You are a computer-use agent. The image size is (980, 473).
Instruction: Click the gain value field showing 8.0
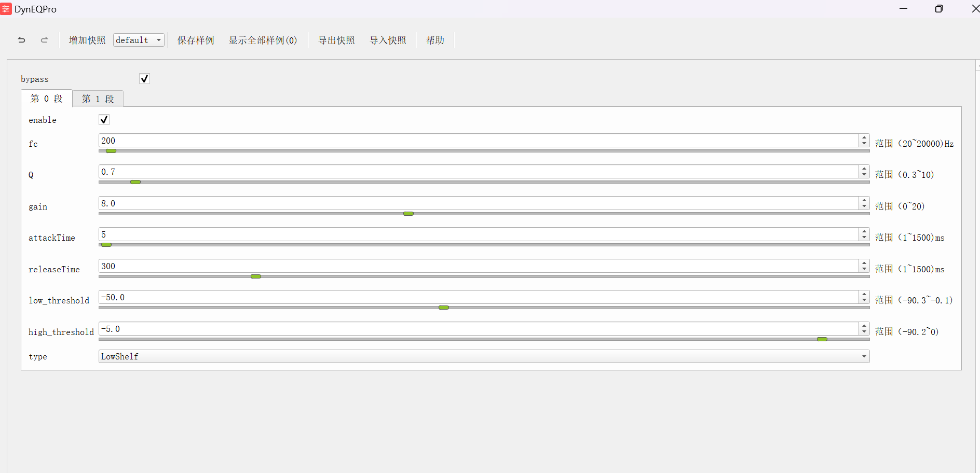click(479, 203)
